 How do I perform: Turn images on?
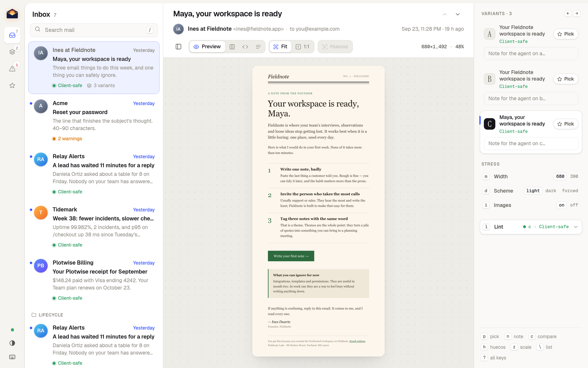coord(562,205)
